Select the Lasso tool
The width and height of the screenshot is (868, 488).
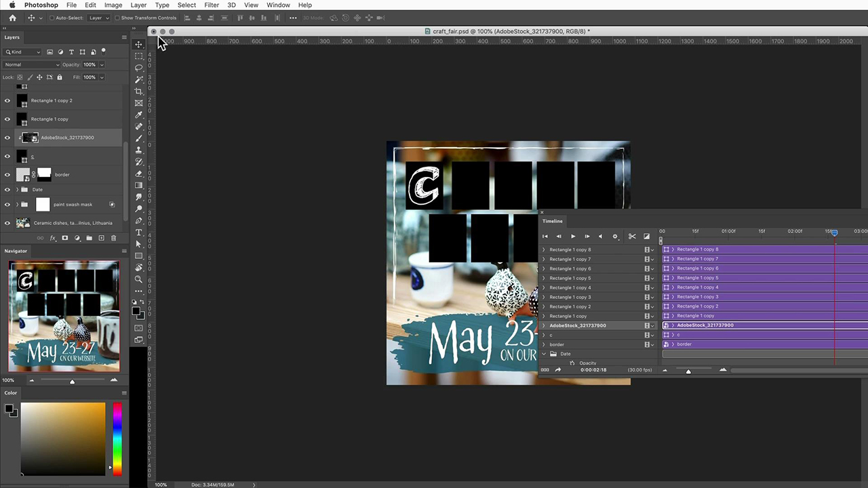(139, 68)
